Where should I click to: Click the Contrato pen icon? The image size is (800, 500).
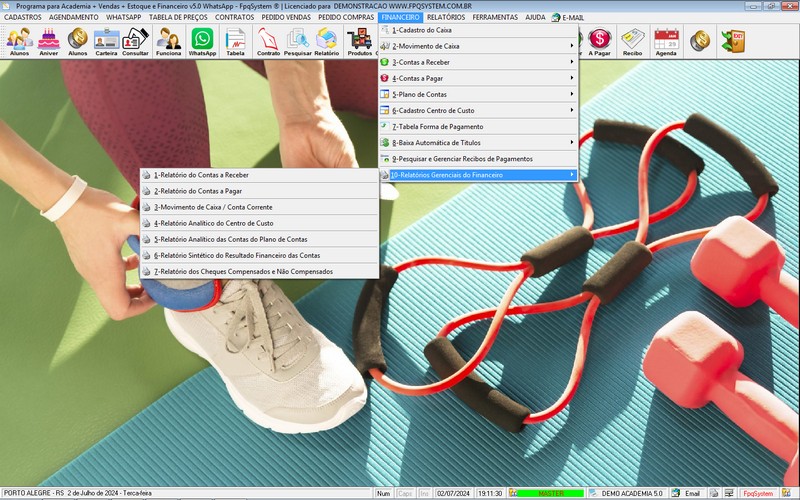point(268,41)
